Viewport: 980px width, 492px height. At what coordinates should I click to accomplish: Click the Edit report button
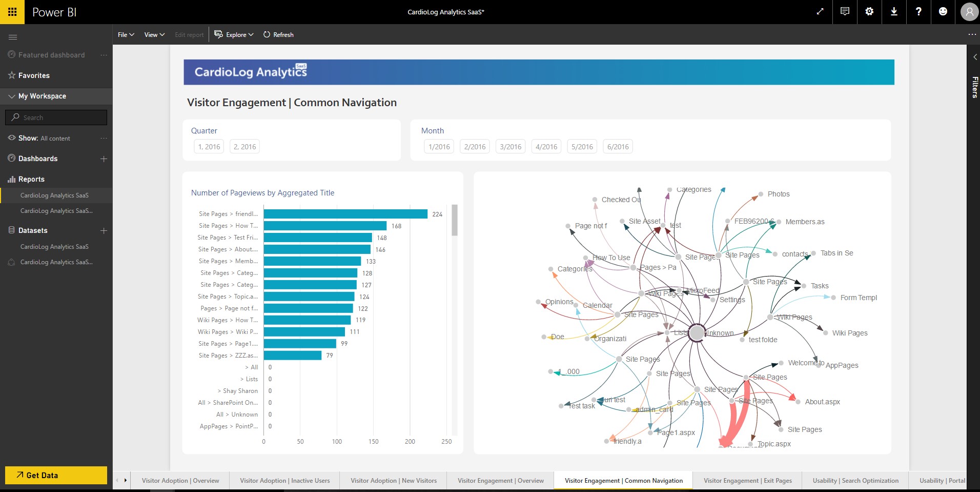189,34
